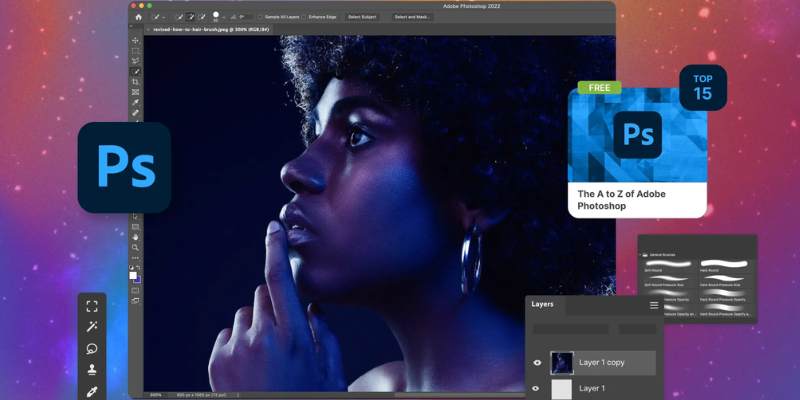The width and height of the screenshot is (800, 400).
Task: Click the Select and Mask button
Action: coord(412,17)
